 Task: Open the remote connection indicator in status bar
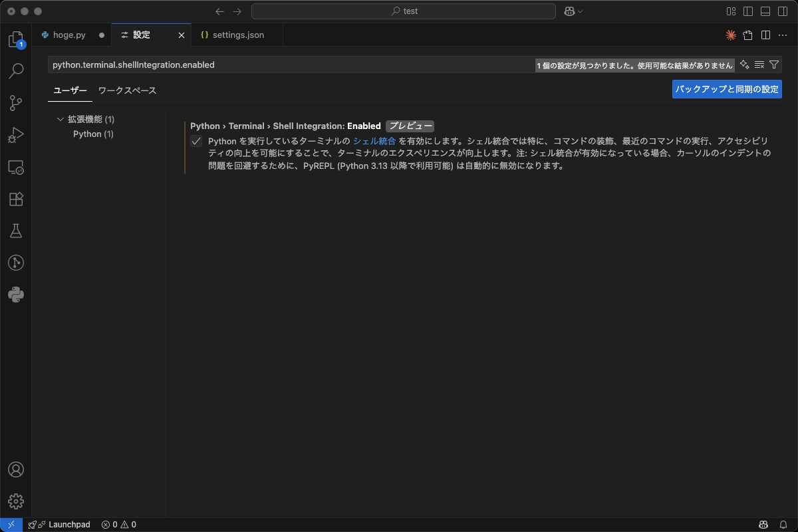tap(12, 525)
